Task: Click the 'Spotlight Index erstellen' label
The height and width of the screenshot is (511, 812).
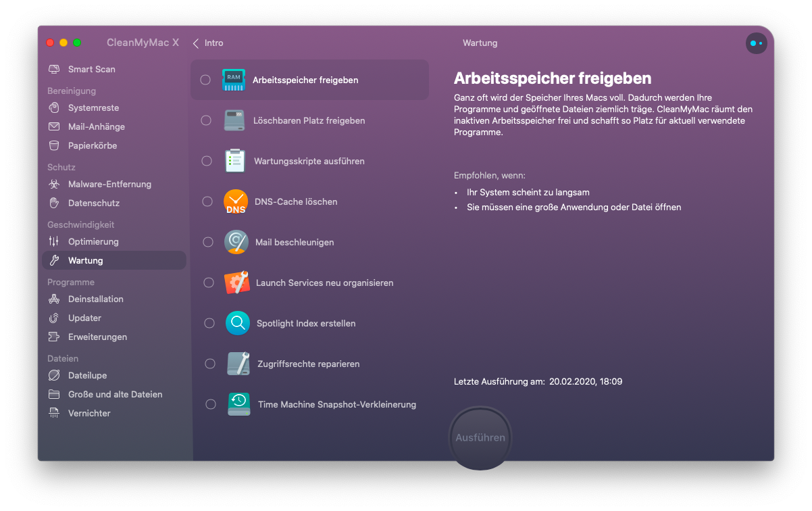Action: point(306,323)
